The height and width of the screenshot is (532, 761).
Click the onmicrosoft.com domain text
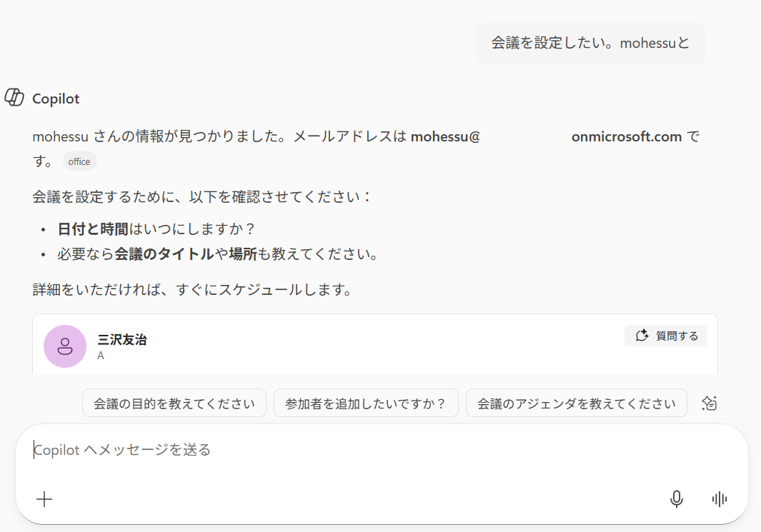(x=627, y=137)
